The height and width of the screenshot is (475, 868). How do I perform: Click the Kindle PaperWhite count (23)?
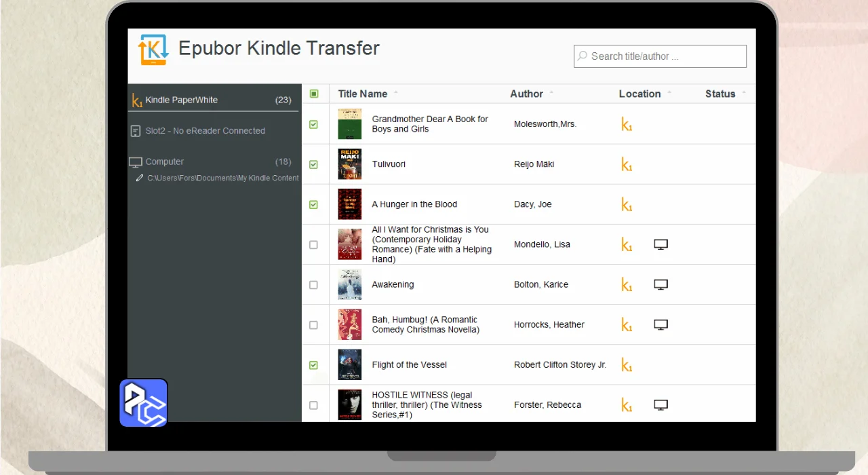283,100
